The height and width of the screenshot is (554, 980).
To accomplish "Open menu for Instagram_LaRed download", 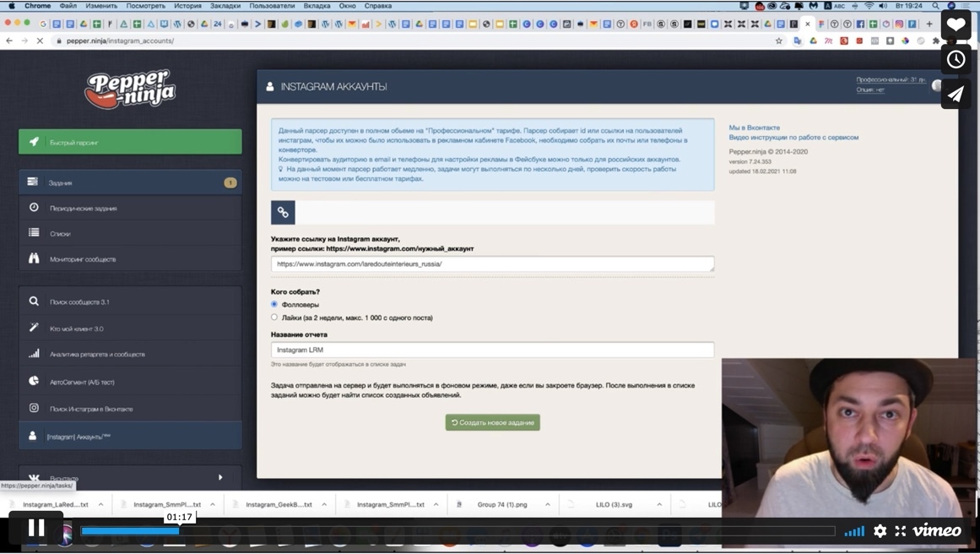I will point(100,504).
